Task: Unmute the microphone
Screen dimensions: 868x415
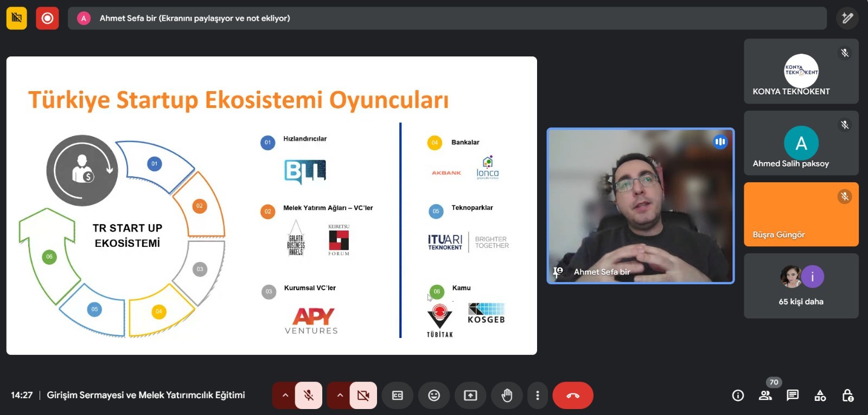Action: pyautogui.click(x=309, y=395)
